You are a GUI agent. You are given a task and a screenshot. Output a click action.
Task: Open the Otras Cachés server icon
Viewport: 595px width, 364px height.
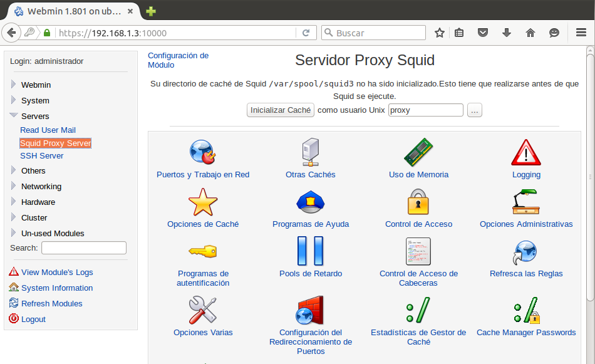pyautogui.click(x=311, y=152)
